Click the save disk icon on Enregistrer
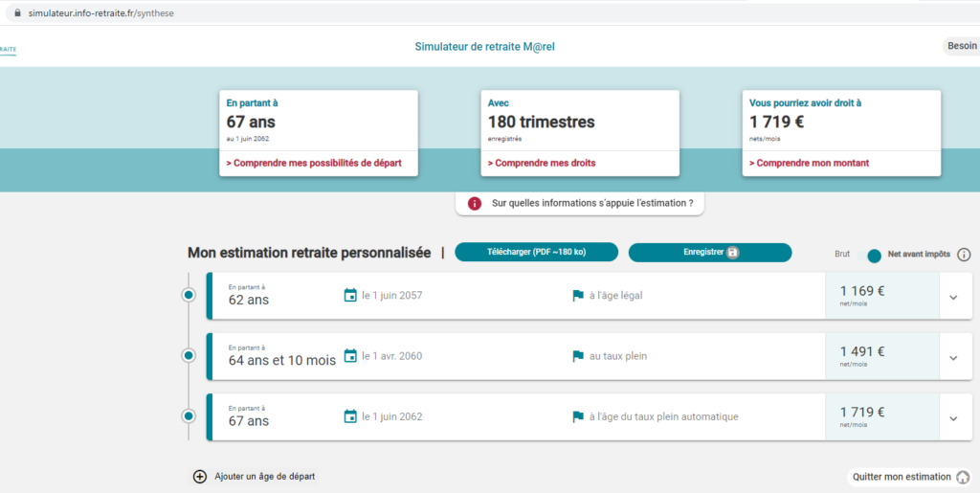Screen dimensions: 980x493 pos(732,253)
